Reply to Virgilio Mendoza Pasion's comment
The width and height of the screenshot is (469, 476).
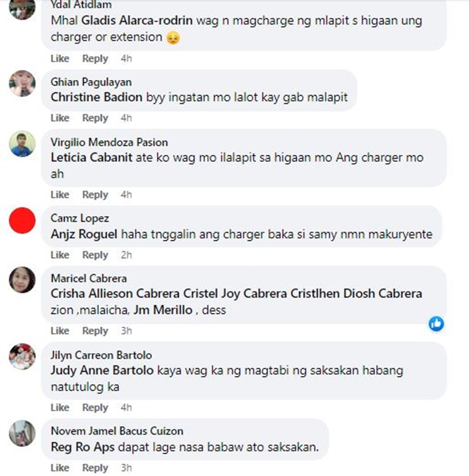click(x=95, y=195)
